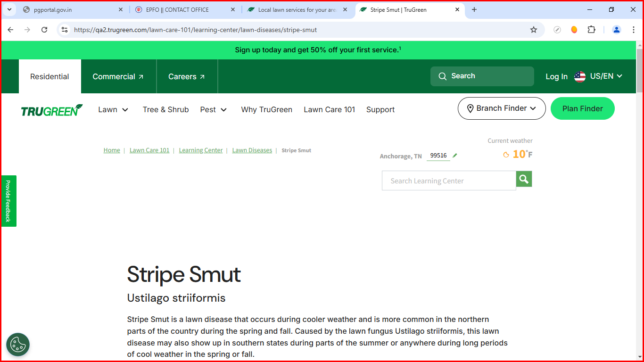Click the 50% off promo banner
The width and height of the screenshot is (644, 362).
tap(318, 50)
